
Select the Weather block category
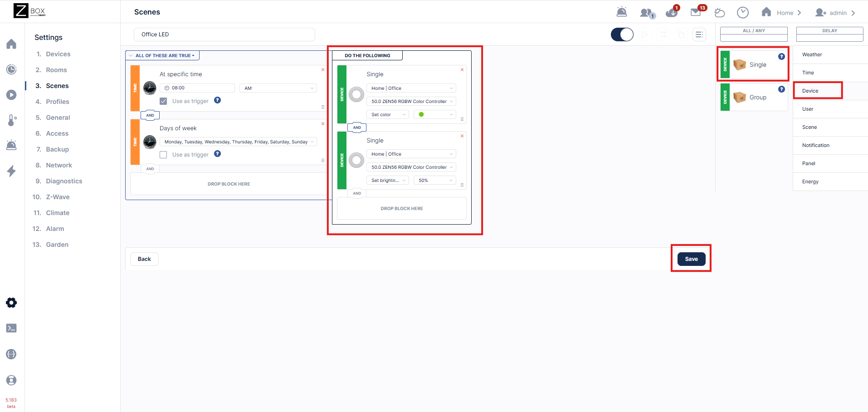[x=830, y=54]
